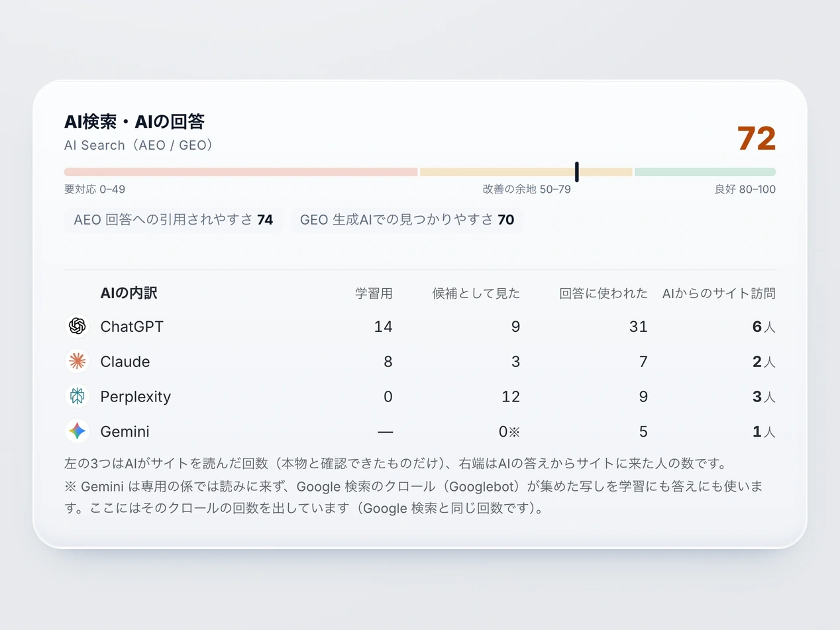Click Perplexity's site visits value 3人
This screenshot has width=840, height=630.
(x=764, y=397)
